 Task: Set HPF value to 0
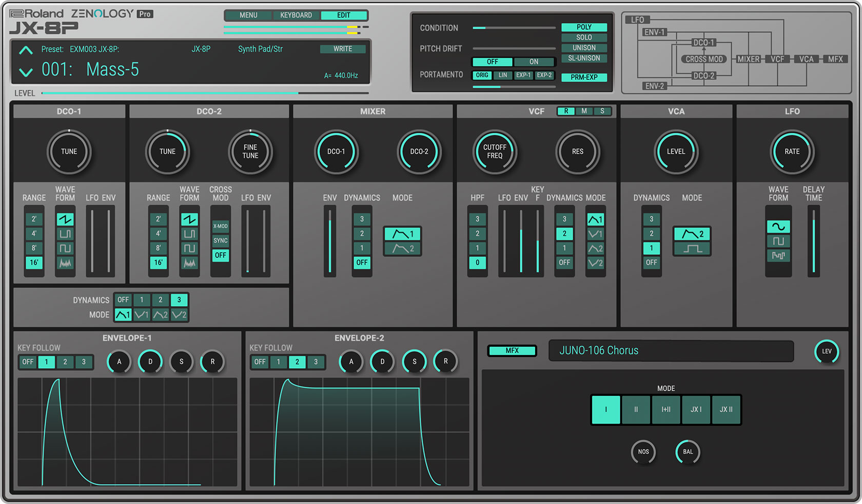[x=477, y=263]
